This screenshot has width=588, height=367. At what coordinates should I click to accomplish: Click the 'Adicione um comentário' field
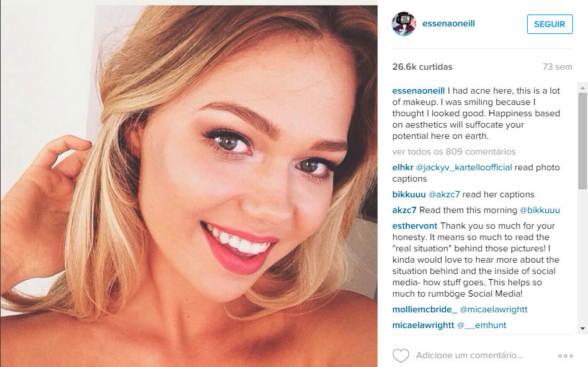(469, 355)
